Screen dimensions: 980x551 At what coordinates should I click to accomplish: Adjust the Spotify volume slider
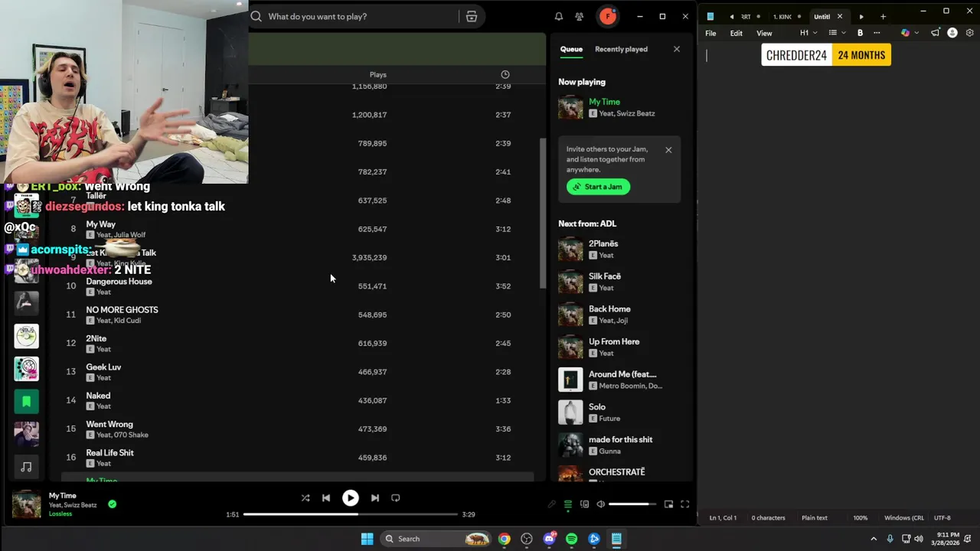click(632, 504)
